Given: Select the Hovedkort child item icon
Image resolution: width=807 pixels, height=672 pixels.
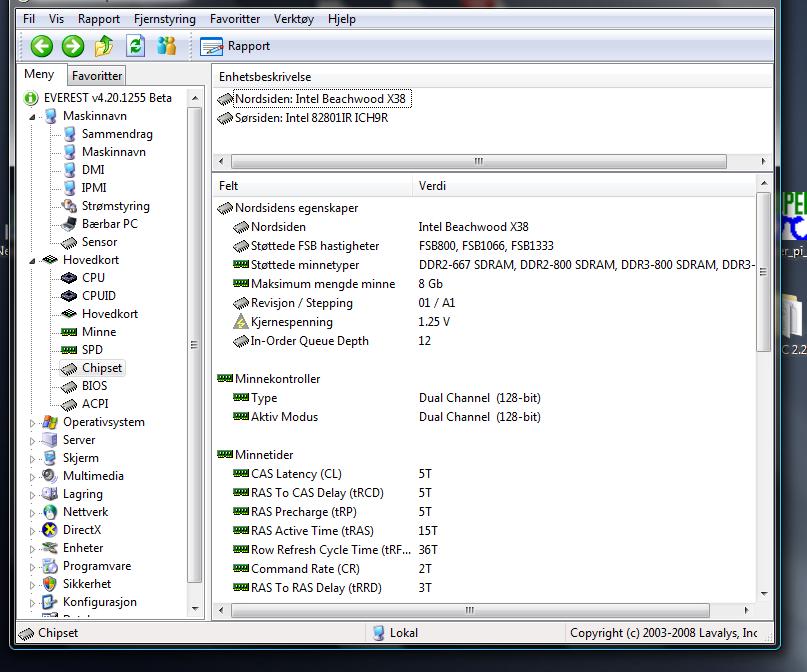Looking at the screenshot, I should point(69,313).
